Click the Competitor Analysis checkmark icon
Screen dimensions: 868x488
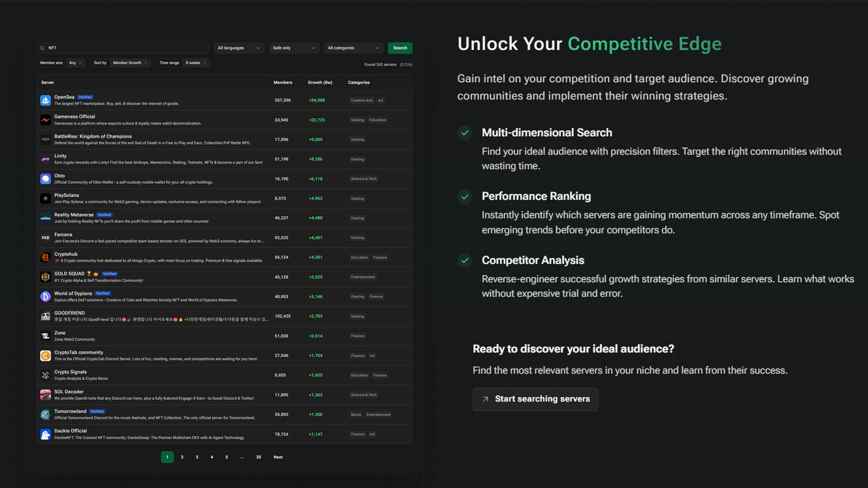point(465,260)
